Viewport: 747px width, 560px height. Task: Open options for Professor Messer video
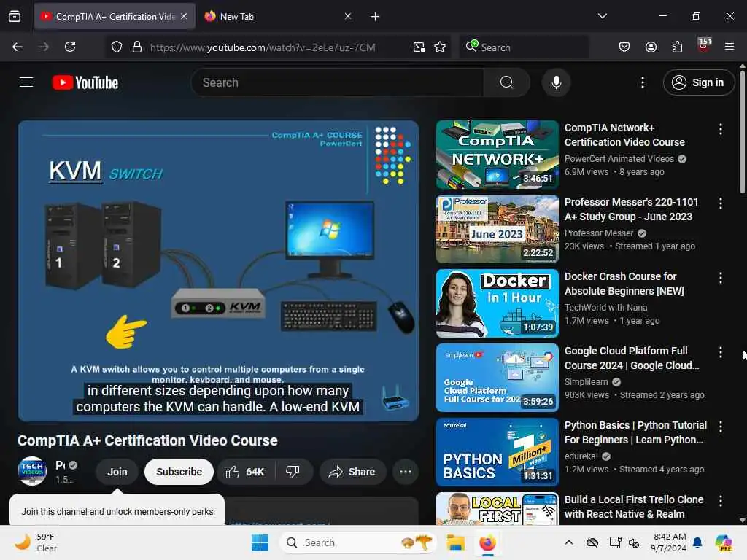[x=720, y=203]
